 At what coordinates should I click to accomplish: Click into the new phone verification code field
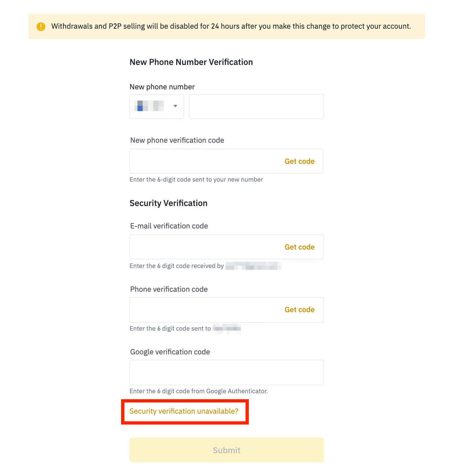tap(205, 161)
